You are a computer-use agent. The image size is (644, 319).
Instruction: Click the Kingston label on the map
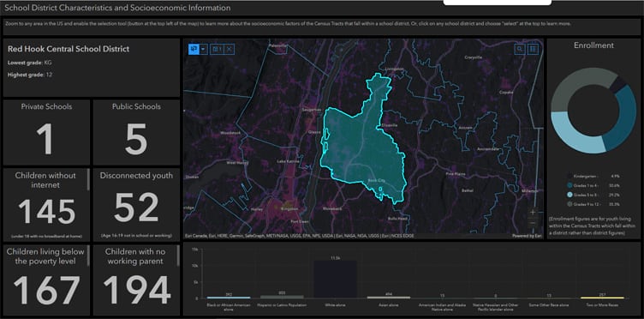pyautogui.click(x=289, y=209)
